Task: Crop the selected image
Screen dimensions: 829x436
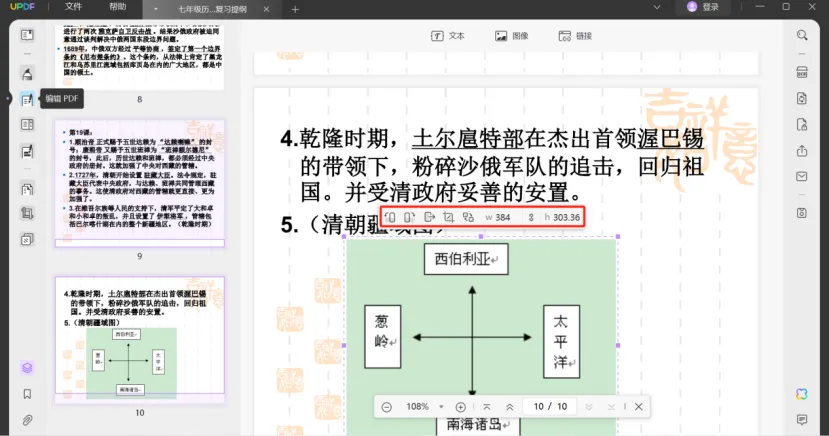Action: [448, 217]
